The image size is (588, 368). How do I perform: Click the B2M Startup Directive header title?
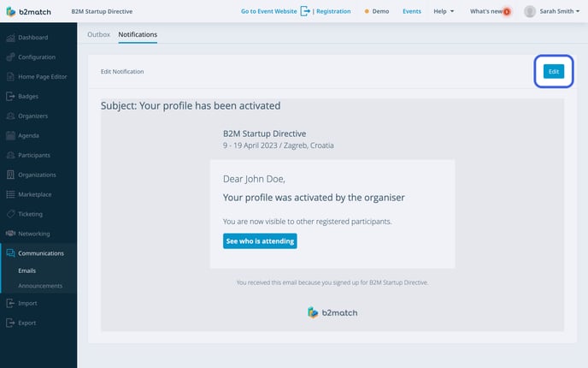[x=102, y=12]
